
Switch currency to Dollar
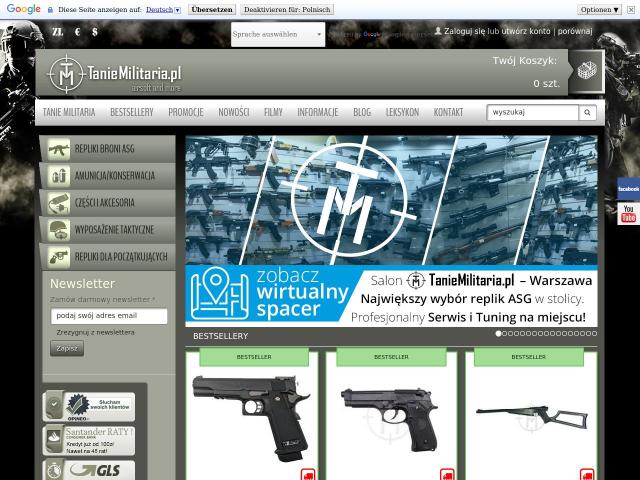tap(95, 32)
